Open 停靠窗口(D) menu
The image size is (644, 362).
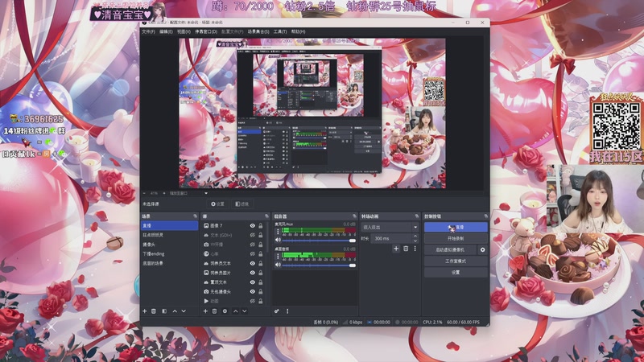(x=206, y=31)
